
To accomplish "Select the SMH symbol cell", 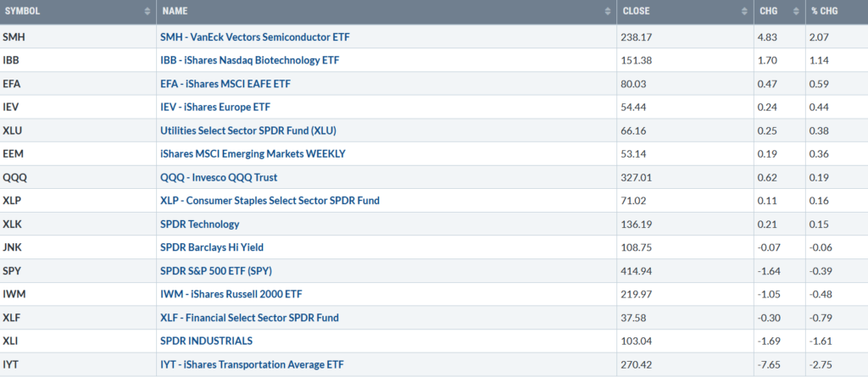I will point(78,36).
